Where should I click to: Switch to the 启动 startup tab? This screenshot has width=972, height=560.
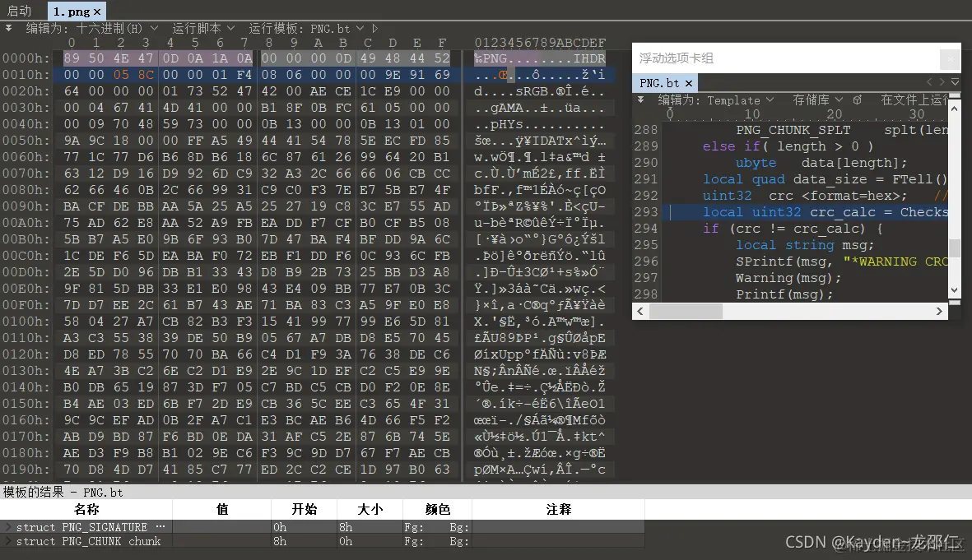point(19,11)
